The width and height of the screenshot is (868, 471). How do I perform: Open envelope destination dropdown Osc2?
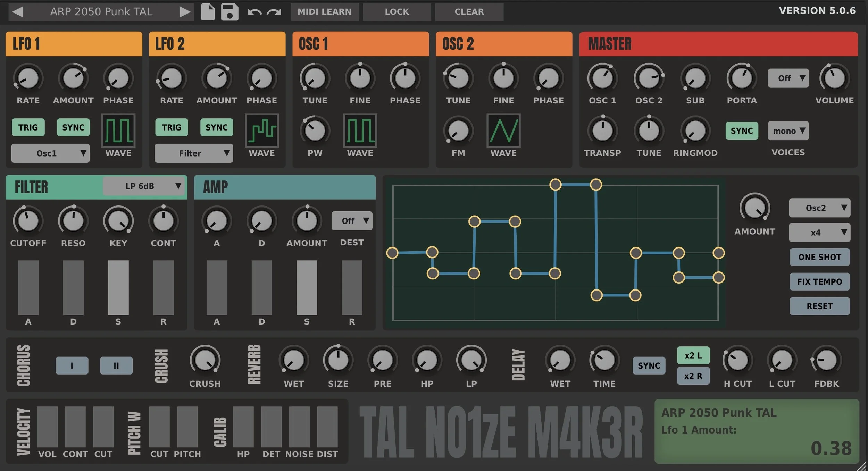820,208
